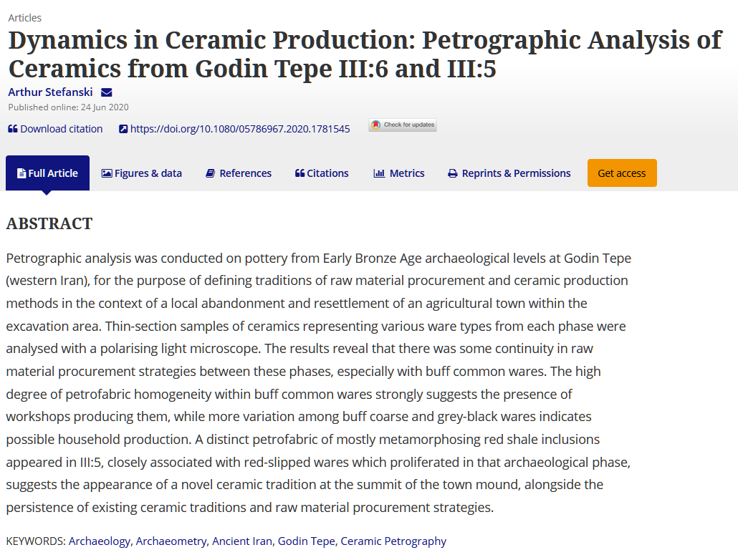Image resolution: width=738 pixels, height=560 pixels.
Task: Open the Godin Tepe keyword link
Action: [x=306, y=541]
